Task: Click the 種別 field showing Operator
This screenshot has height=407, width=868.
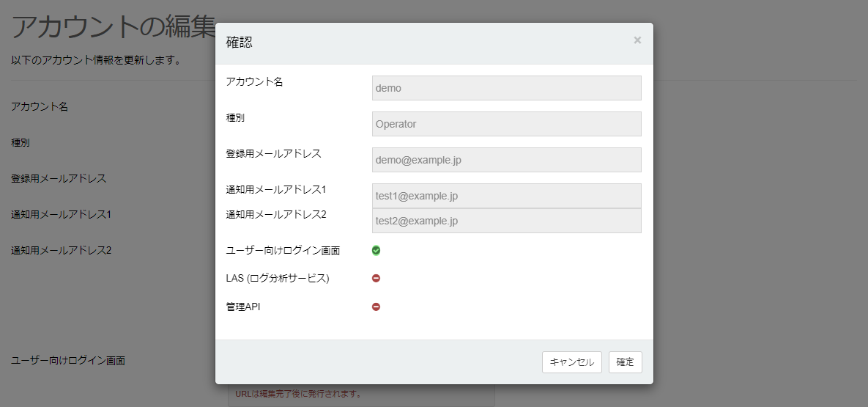Action: (506, 124)
